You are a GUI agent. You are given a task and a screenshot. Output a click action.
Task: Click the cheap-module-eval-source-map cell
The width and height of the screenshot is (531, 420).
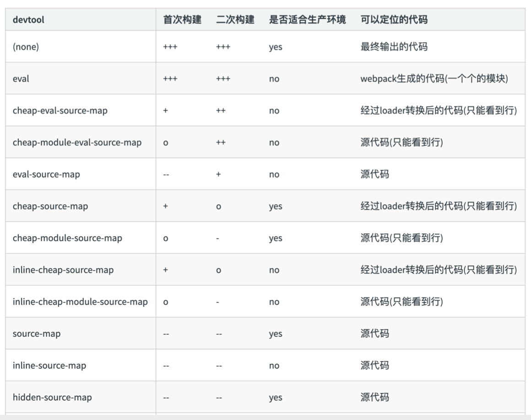point(69,142)
